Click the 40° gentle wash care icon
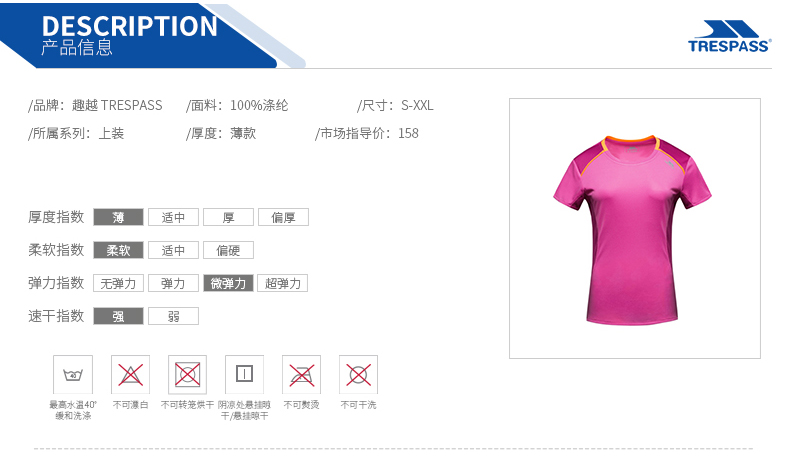Image resolution: width=790 pixels, height=460 pixels. 73,375
